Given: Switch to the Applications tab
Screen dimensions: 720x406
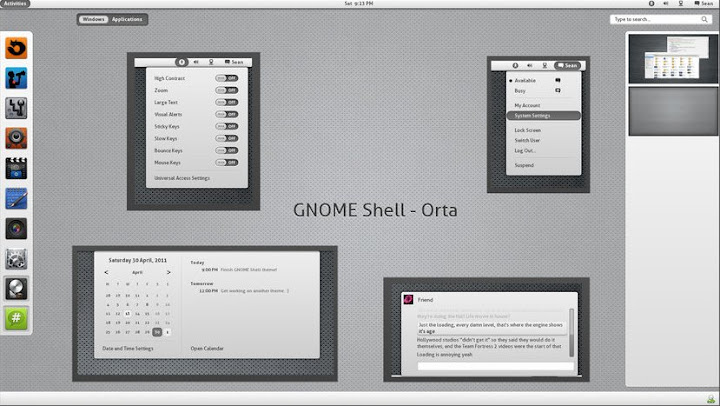Looking at the screenshot, I should (127, 19).
